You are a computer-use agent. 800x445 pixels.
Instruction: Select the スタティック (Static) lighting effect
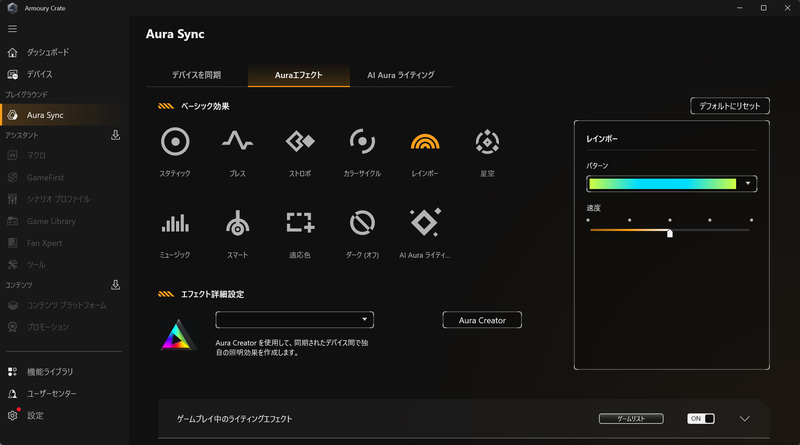coord(175,141)
